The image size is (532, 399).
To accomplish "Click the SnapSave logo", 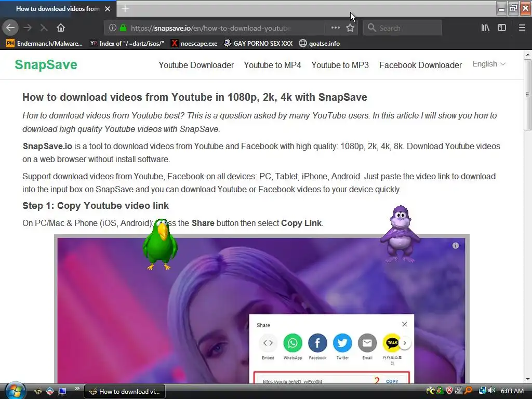I will (46, 65).
